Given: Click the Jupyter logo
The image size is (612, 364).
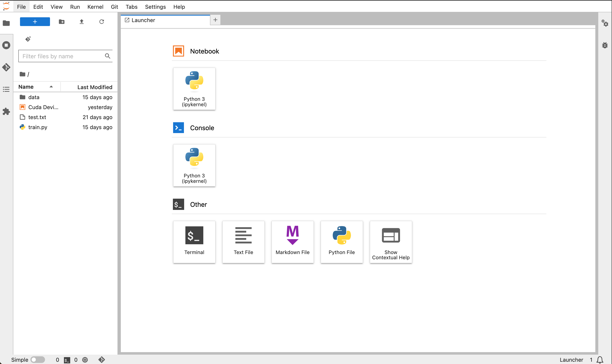Looking at the screenshot, I should 6,6.
